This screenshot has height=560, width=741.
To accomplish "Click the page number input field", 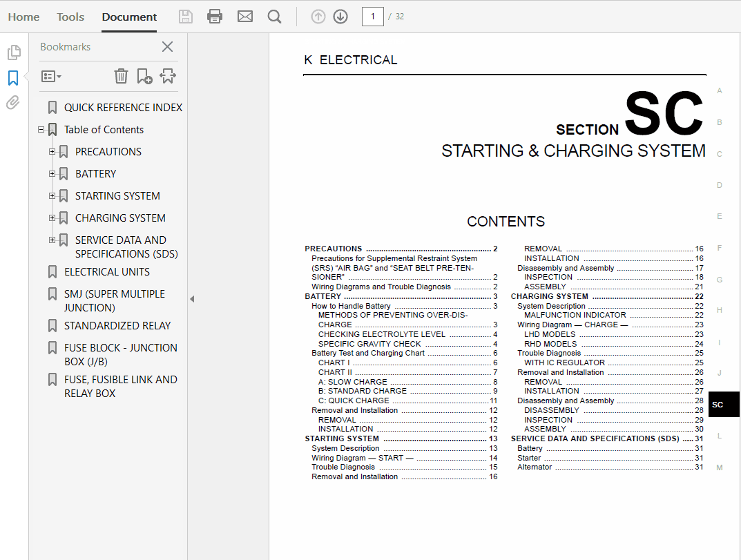I will (x=372, y=16).
